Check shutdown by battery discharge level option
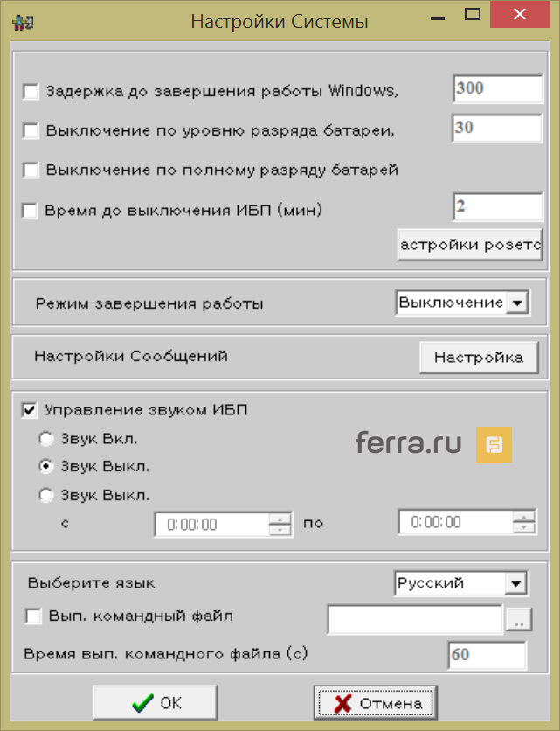This screenshot has height=731, width=560. coord(30,129)
